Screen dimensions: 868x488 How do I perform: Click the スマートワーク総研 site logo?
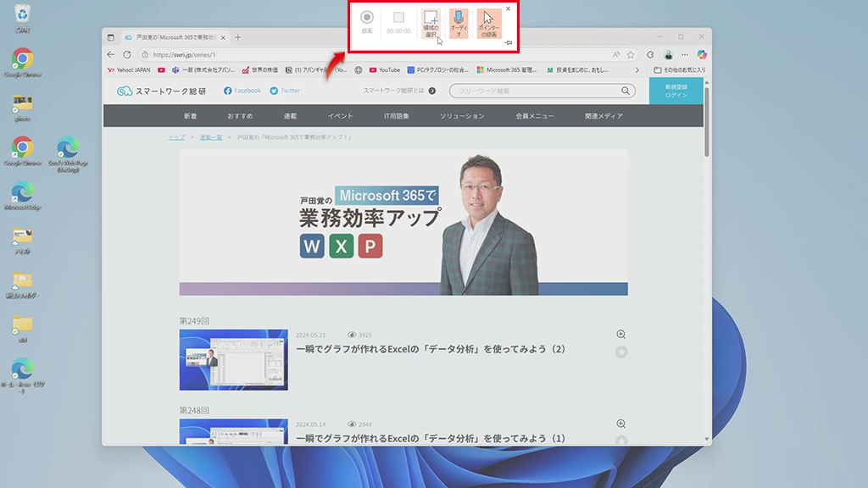click(x=161, y=91)
